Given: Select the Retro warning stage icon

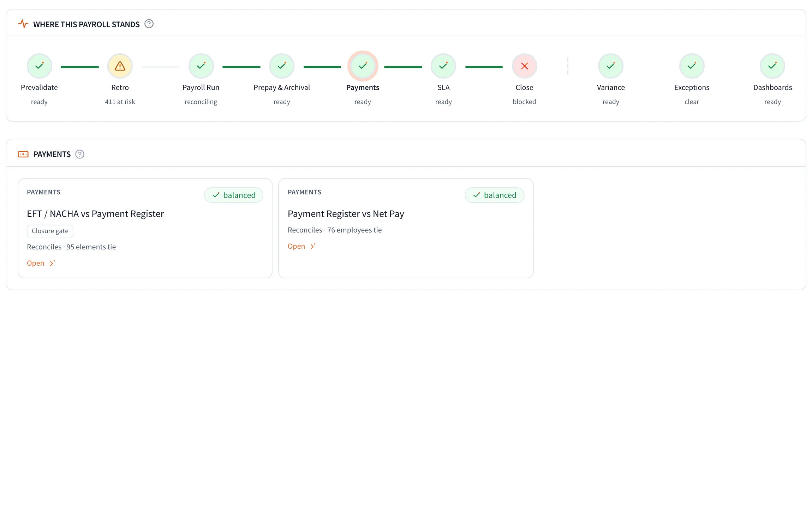Looking at the screenshot, I should pyautogui.click(x=120, y=66).
